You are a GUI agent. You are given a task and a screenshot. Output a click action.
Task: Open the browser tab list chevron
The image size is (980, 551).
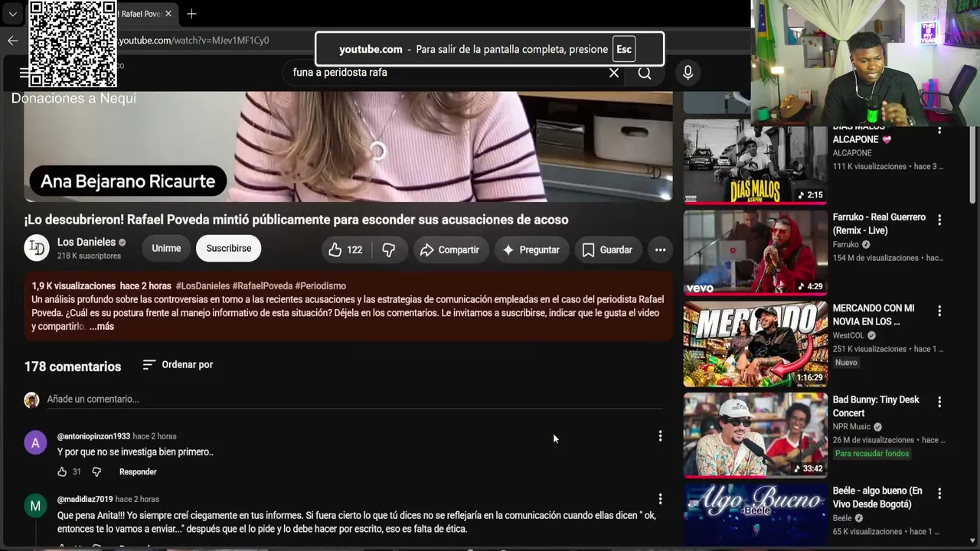[12, 14]
